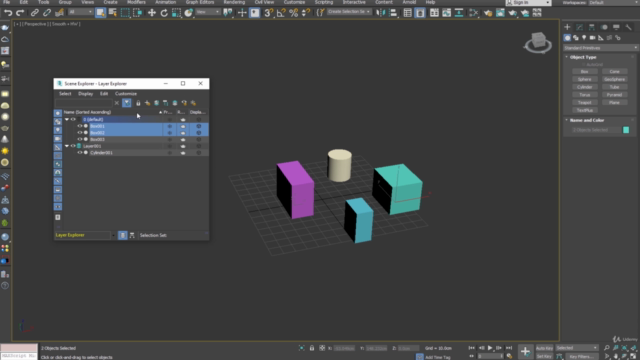The height and width of the screenshot is (360, 640).
Task: Open Customize menu in Layer Explorer
Action: click(126, 94)
